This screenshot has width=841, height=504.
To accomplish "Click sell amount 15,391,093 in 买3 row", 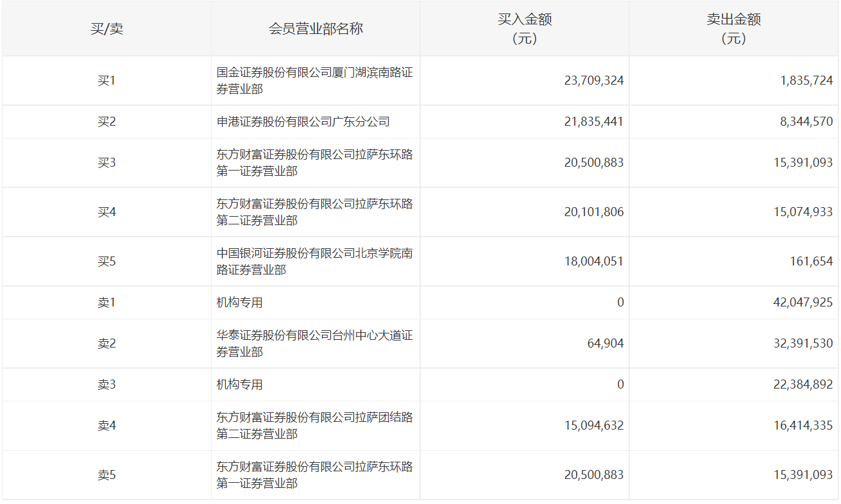I will [803, 163].
